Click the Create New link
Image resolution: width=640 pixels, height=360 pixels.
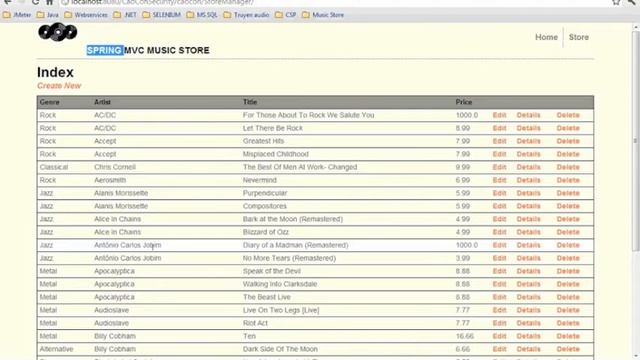pyautogui.click(x=59, y=86)
